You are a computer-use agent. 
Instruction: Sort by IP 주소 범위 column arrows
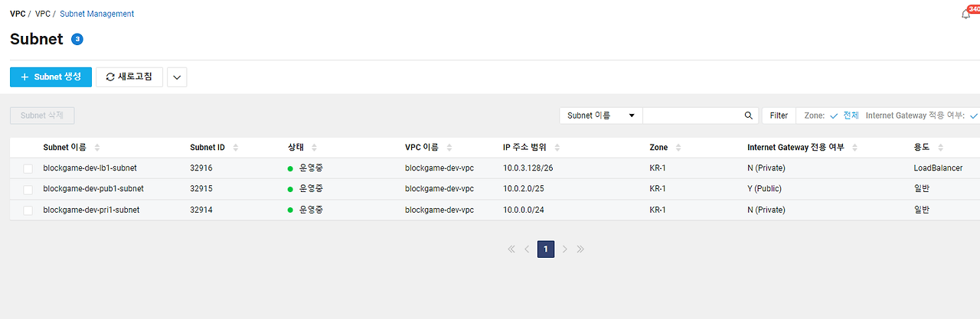(557, 148)
